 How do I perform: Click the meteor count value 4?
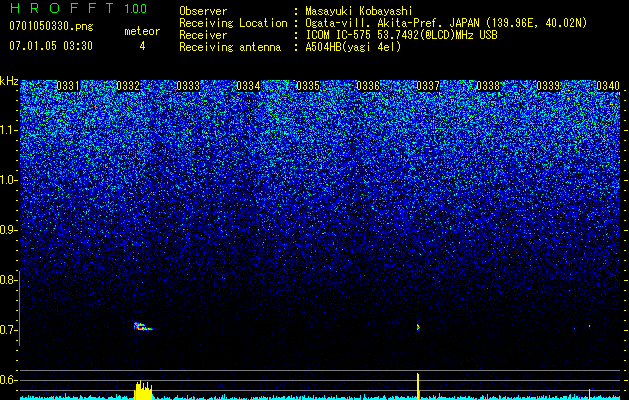coord(142,46)
